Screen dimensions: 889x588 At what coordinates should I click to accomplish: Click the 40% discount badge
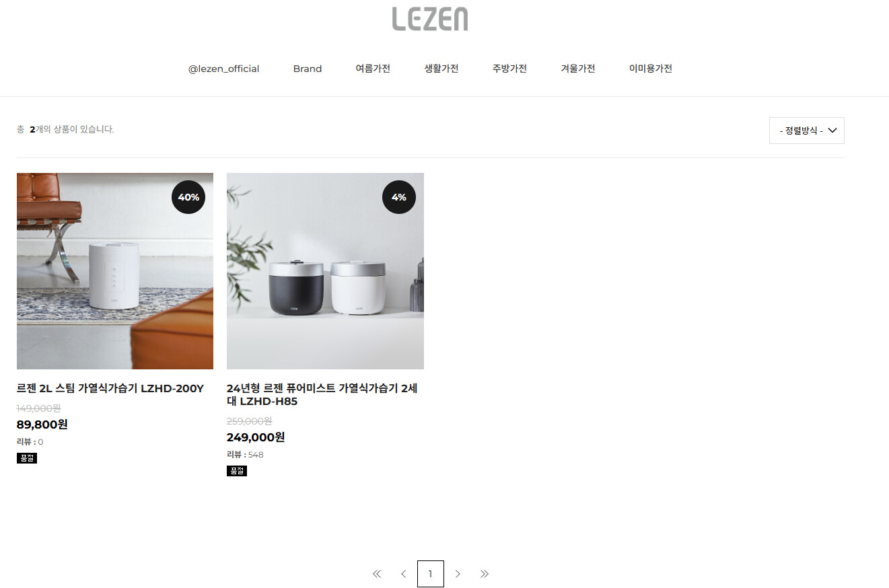point(188,197)
